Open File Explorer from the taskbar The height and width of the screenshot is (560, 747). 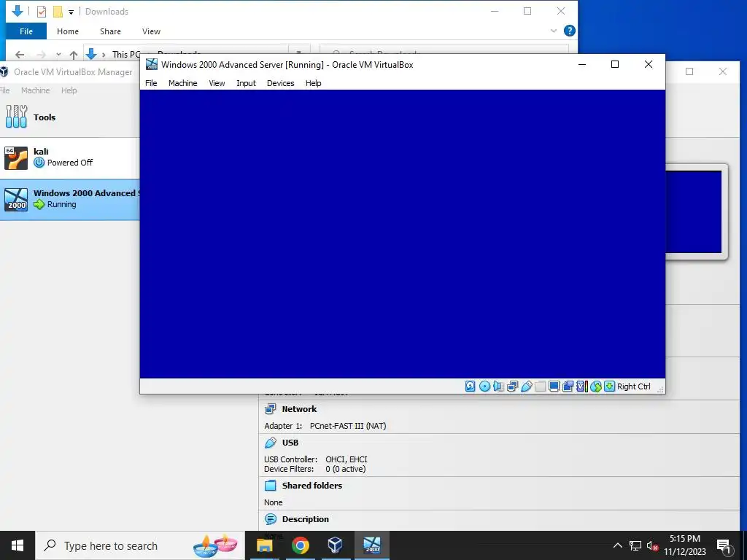[x=265, y=545]
